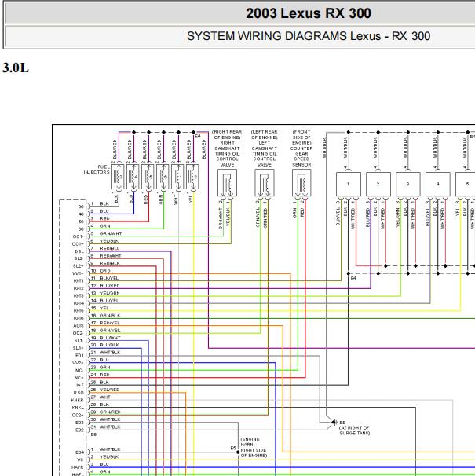
Task: Click the counter gear speed sensor symbol
Action: (x=301, y=183)
